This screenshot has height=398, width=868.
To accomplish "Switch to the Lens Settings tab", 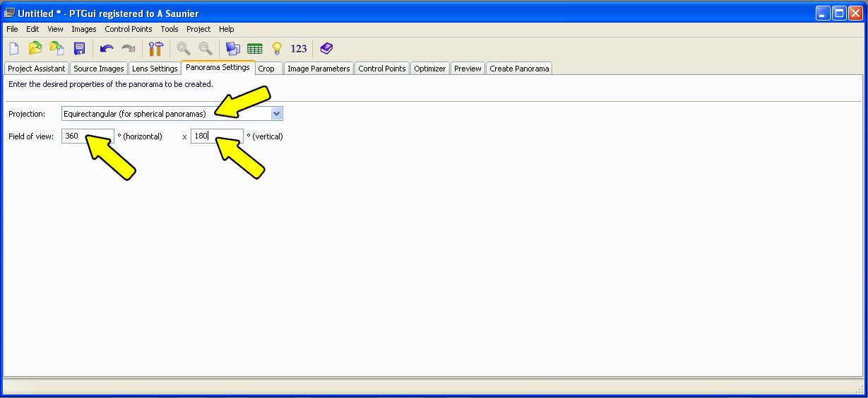I will tap(155, 69).
